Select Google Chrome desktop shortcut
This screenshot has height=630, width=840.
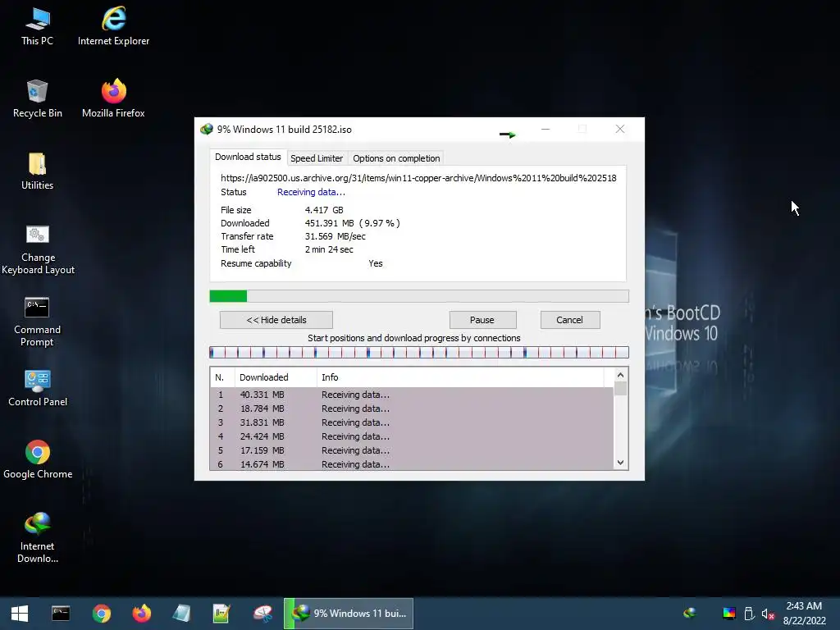tap(38, 459)
